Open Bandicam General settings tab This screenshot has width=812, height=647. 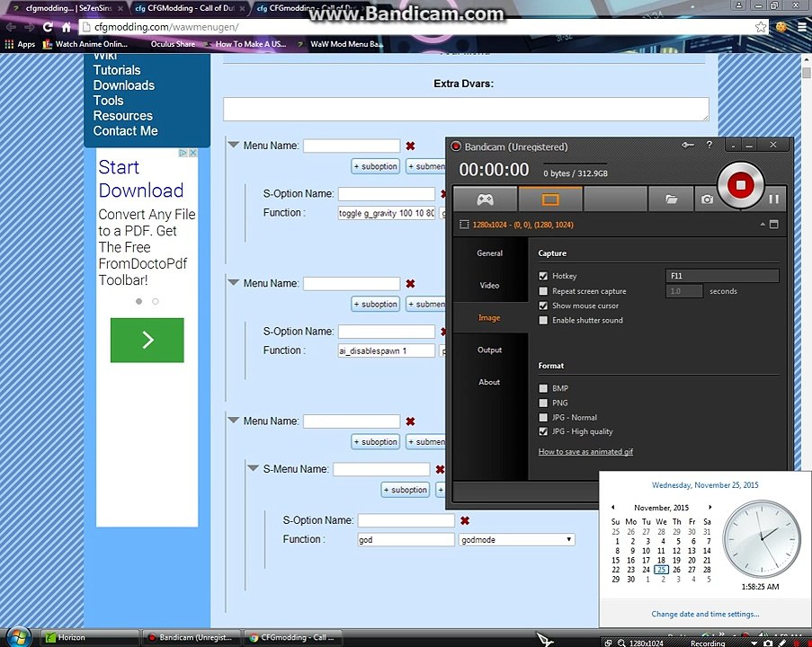pos(489,253)
